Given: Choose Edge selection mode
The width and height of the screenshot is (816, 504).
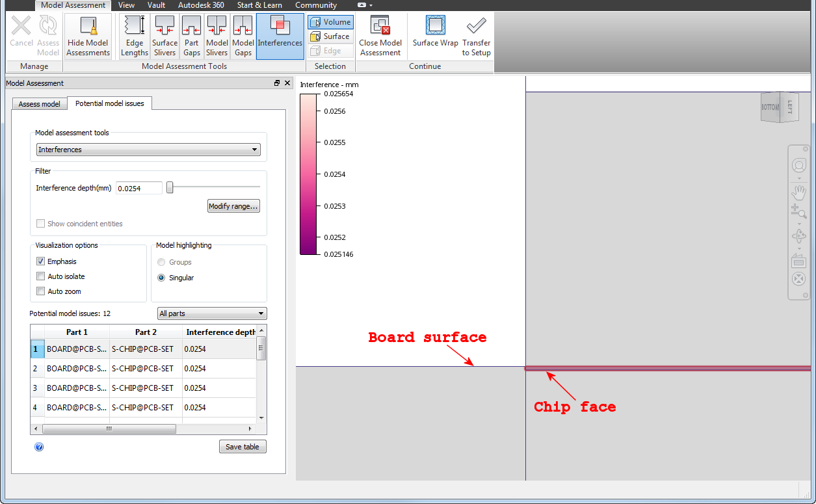Looking at the screenshot, I should [x=331, y=51].
